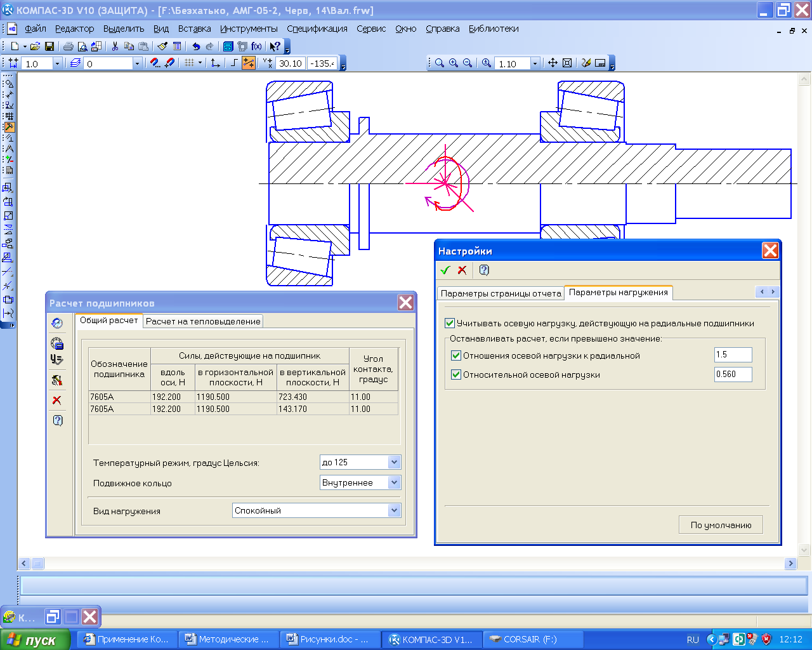812x650 pixels.
Task: Zoom out with the minus magnifier
Action: point(468,63)
